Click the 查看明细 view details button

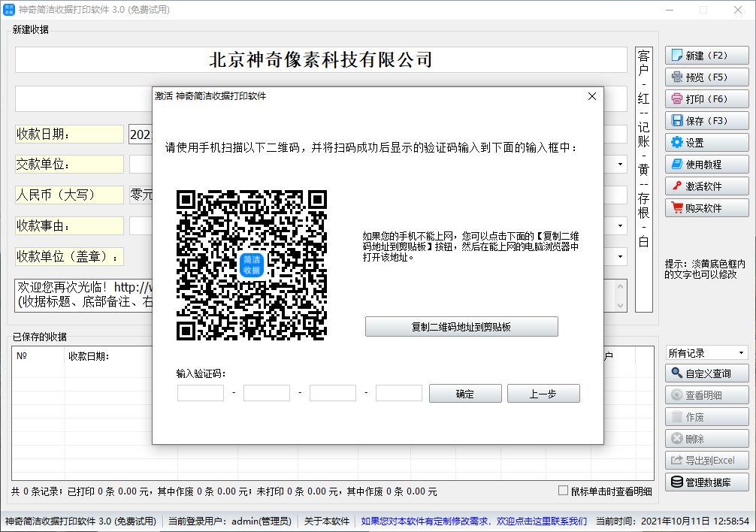[707, 395]
